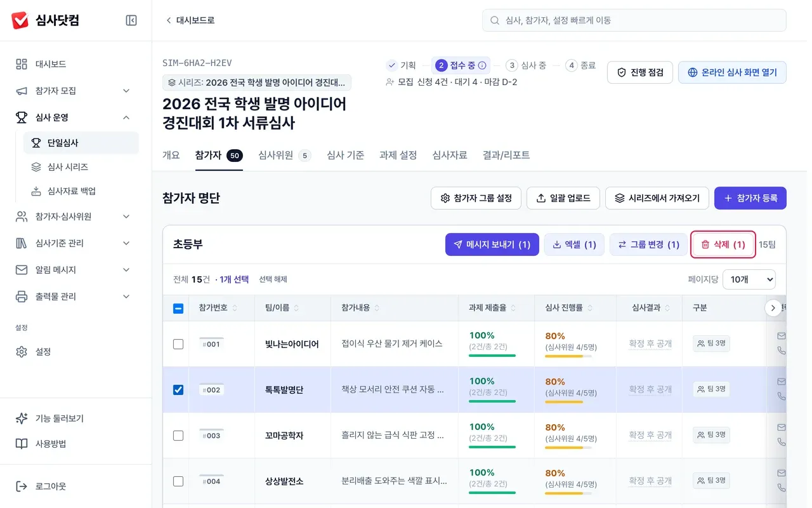Sort by 참가내용 column sort icon

point(377,308)
